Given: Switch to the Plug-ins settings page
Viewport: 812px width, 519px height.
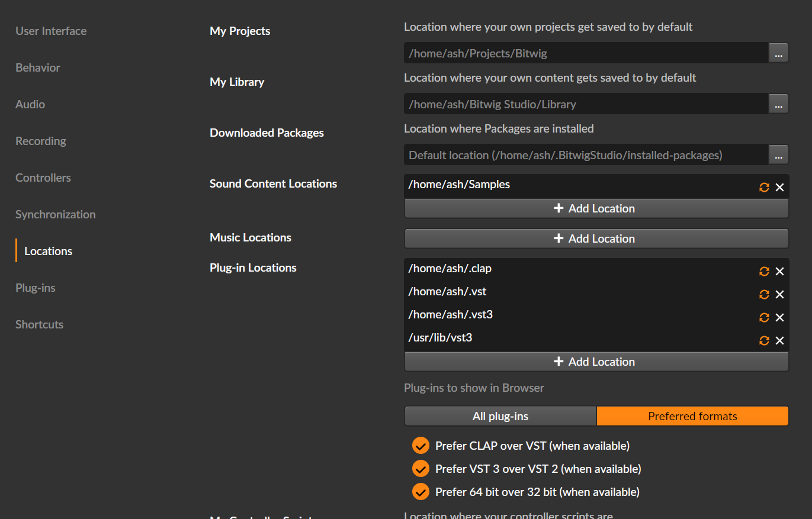Looking at the screenshot, I should 36,288.
